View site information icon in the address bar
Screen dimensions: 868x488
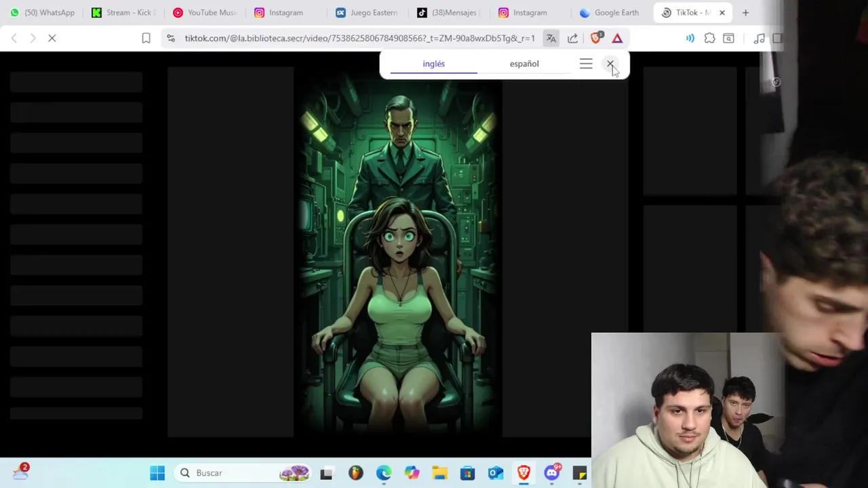171,39
